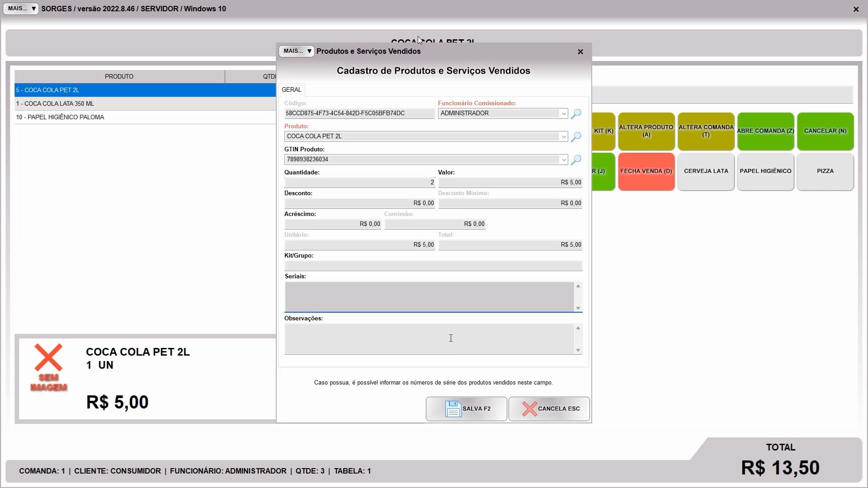Click ALTERA PRODUTO (A) button
Image resolution: width=868 pixels, height=488 pixels.
click(646, 131)
